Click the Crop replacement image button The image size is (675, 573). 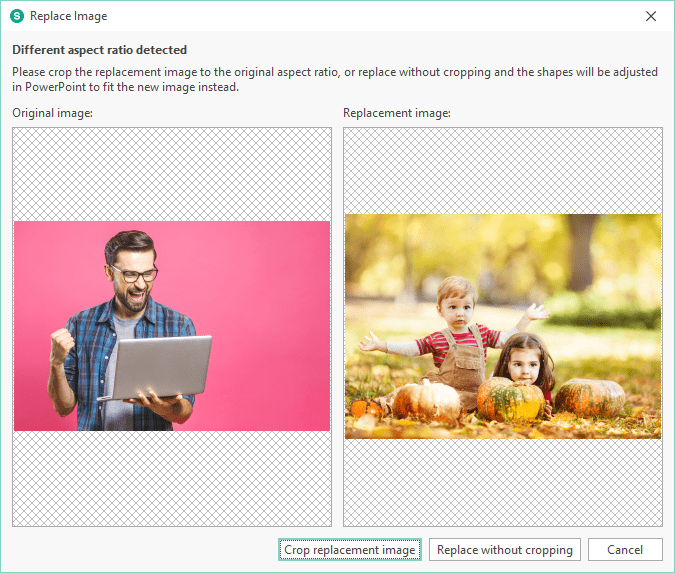[x=350, y=550]
